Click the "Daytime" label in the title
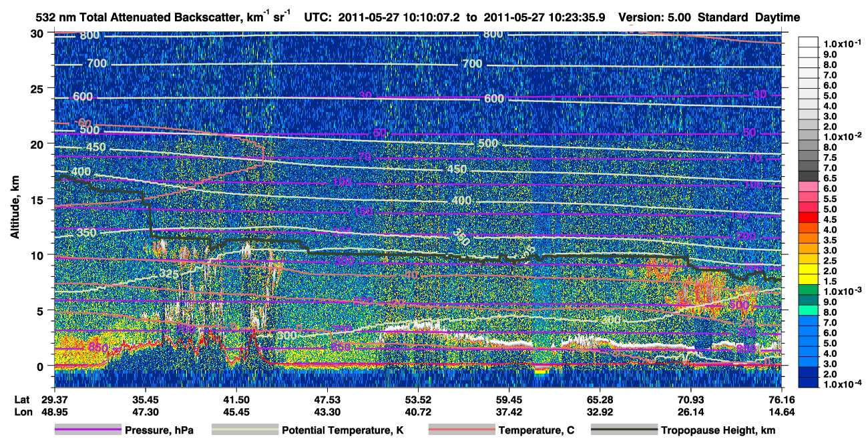Screen dimensions: 868x445 (778, 17)
